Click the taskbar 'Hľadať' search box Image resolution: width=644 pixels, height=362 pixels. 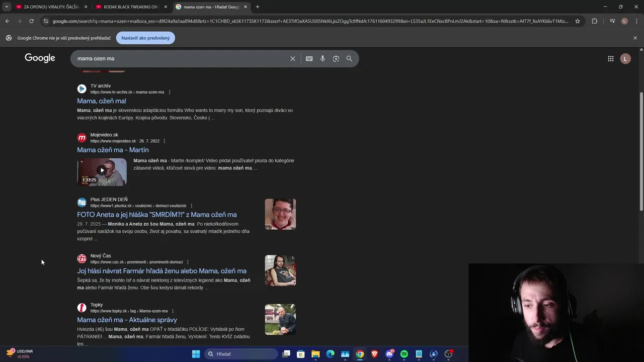[x=242, y=354]
